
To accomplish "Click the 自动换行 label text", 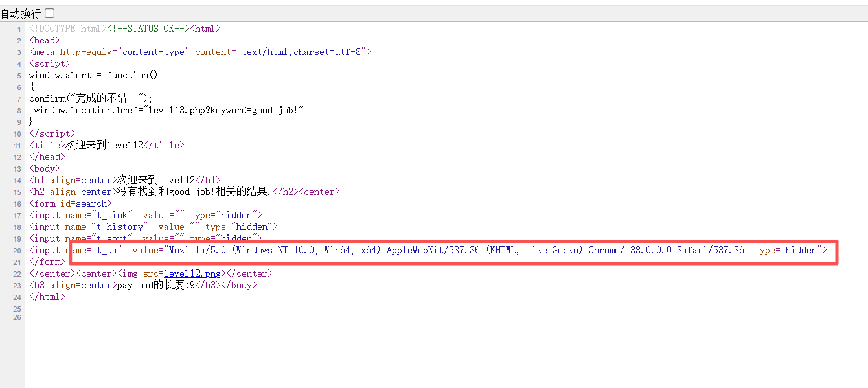I will [x=21, y=13].
